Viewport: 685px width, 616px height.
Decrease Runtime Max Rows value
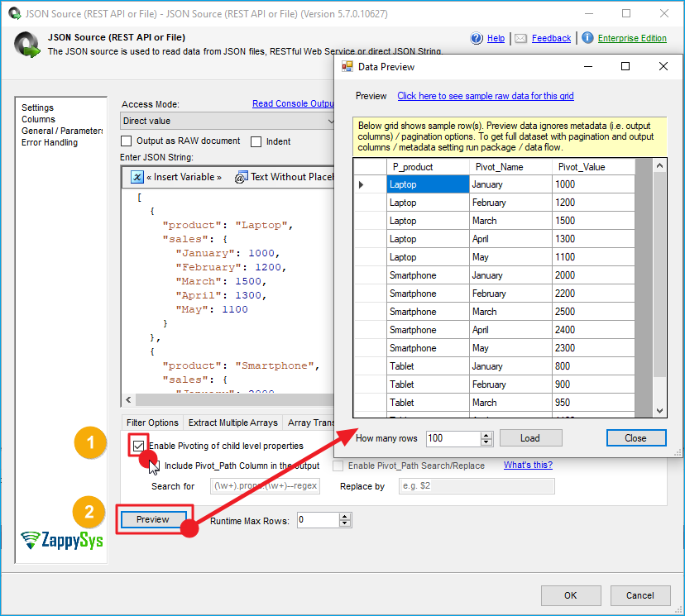[x=345, y=523]
